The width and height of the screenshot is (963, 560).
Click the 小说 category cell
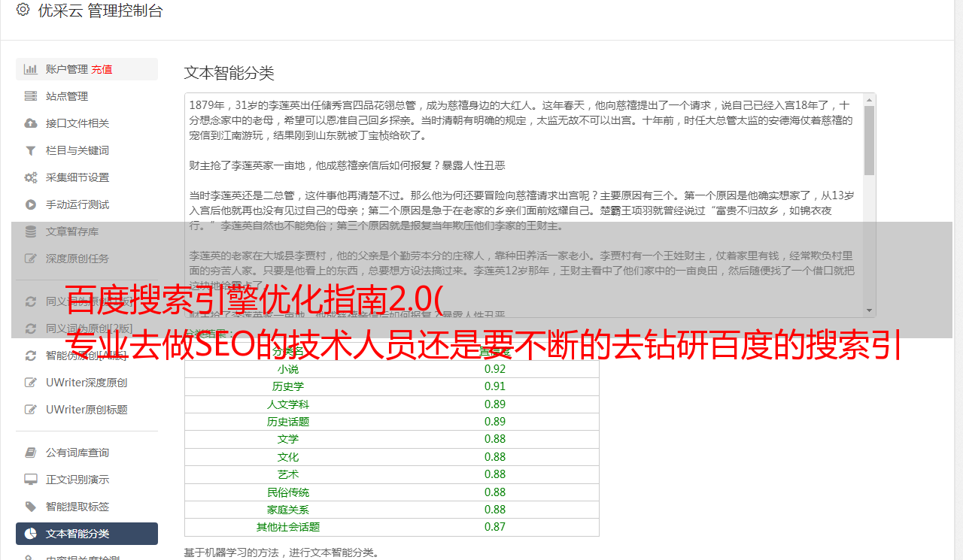(x=288, y=369)
